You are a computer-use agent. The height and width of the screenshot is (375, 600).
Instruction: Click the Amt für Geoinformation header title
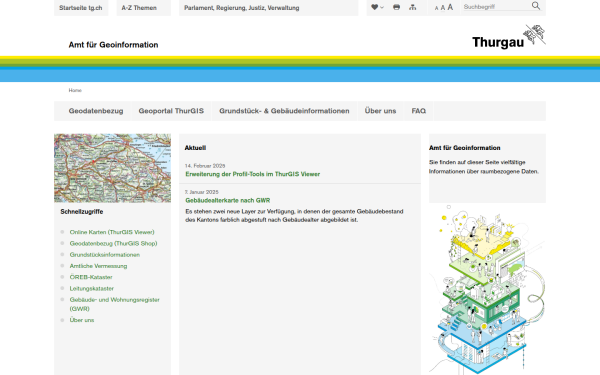coord(113,45)
